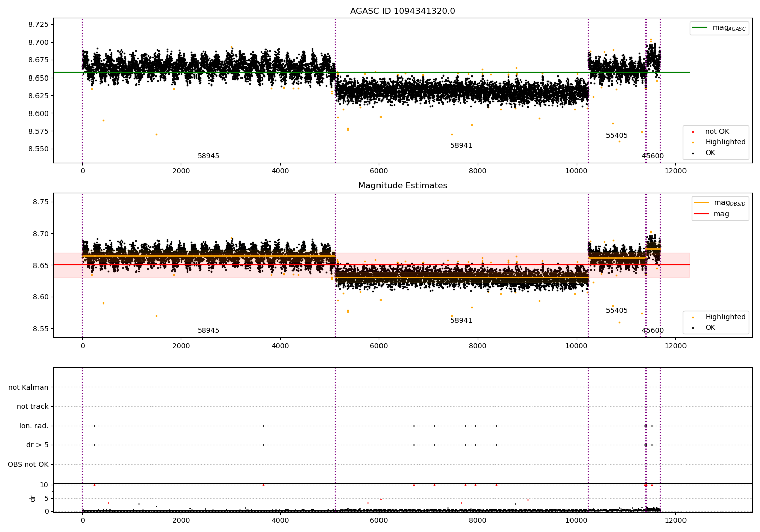The height and width of the screenshot is (532, 760).
Task: Select 'Highlighted' in the Magnitude Estimates legend
Action: [726, 317]
